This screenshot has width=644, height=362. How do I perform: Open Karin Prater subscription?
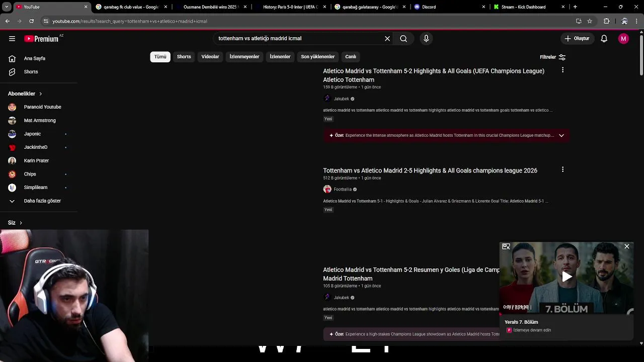coord(36,160)
